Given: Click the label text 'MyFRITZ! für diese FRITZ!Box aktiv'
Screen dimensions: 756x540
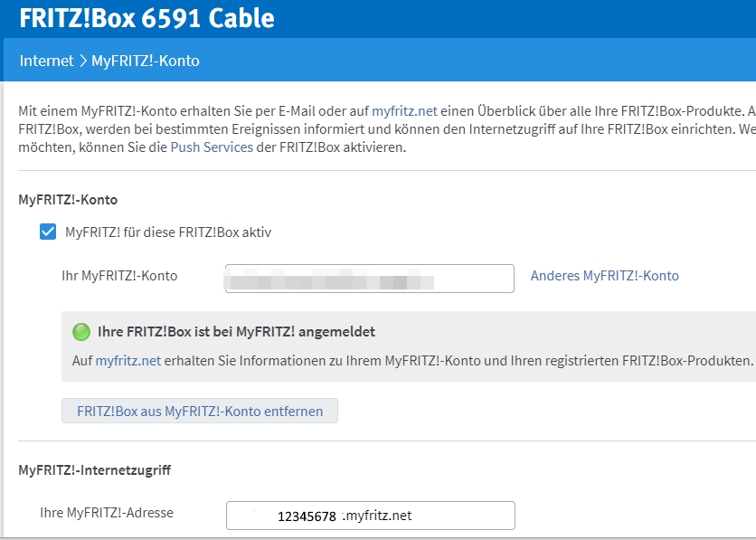Looking at the screenshot, I should pos(168,232).
